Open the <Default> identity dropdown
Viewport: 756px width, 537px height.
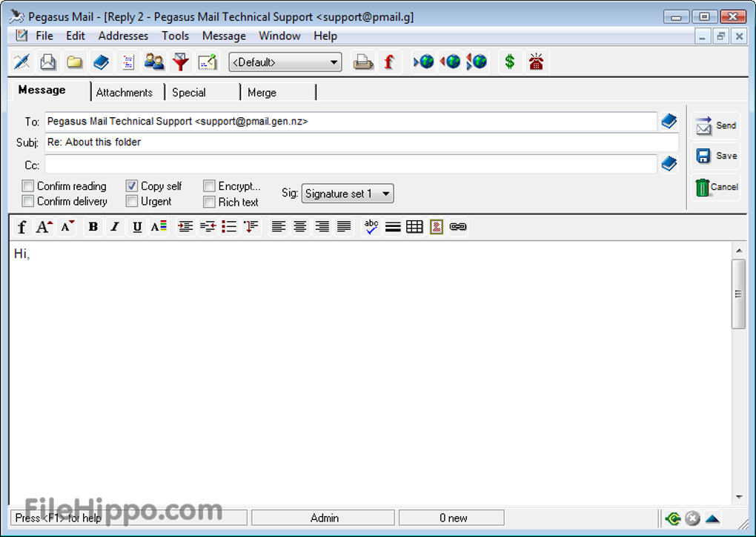[285, 62]
